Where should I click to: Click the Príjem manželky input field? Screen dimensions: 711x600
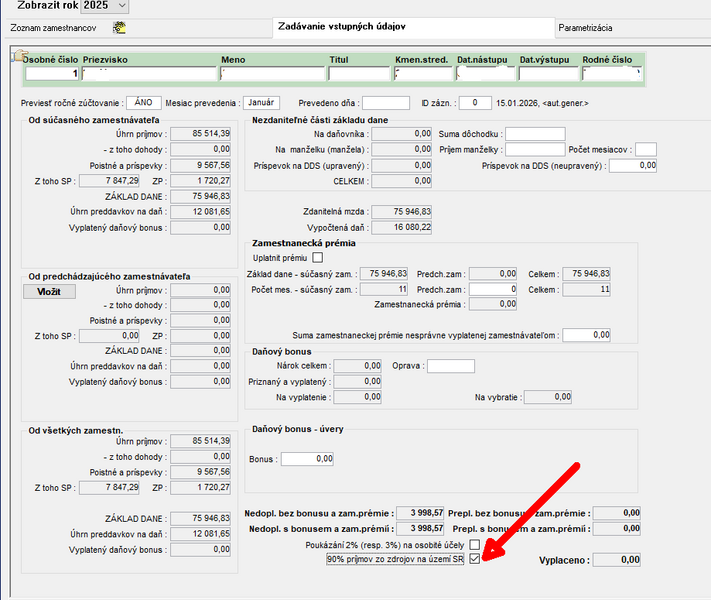click(536, 149)
